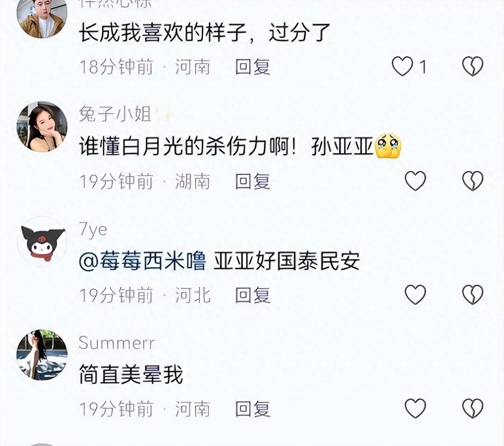Image resolution: width=504 pixels, height=446 pixels.
Task: Reply to 7ye's comment
Action: pos(253,295)
